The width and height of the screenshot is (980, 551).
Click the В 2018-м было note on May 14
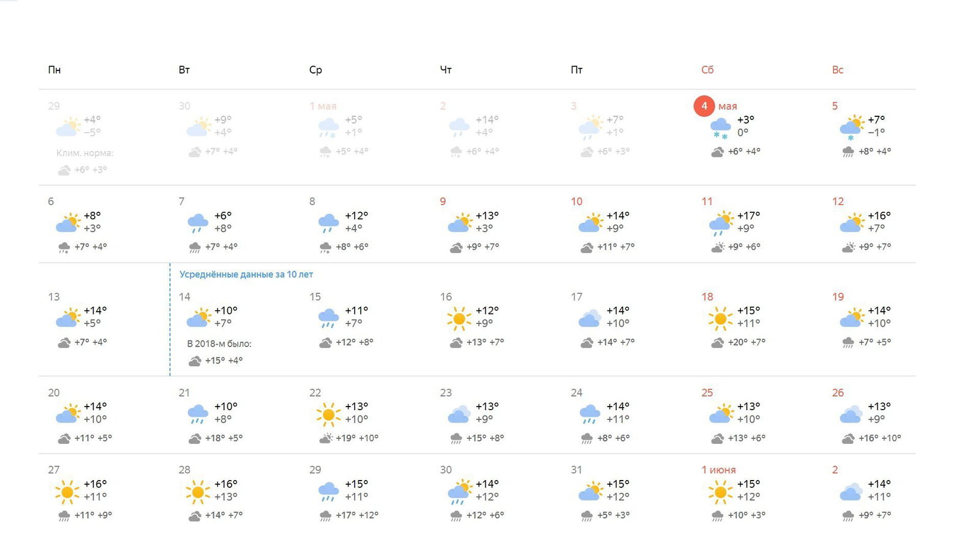click(x=219, y=343)
